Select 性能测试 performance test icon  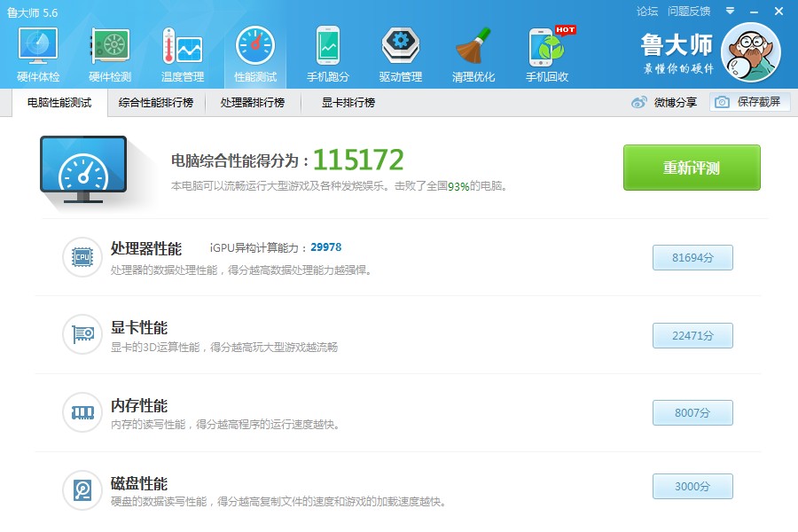click(255, 46)
